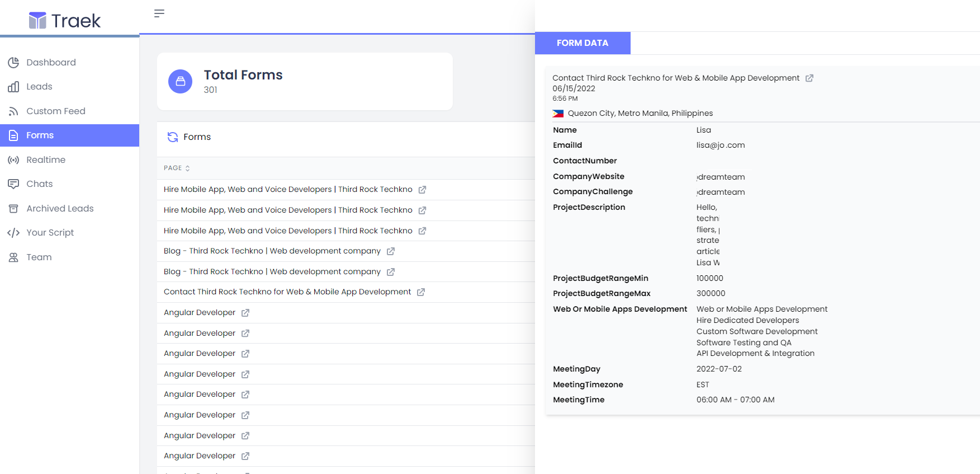Click the MeetingDay value 2022-07-02
Image resolution: width=980 pixels, height=474 pixels.
click(x=719, y=369)
